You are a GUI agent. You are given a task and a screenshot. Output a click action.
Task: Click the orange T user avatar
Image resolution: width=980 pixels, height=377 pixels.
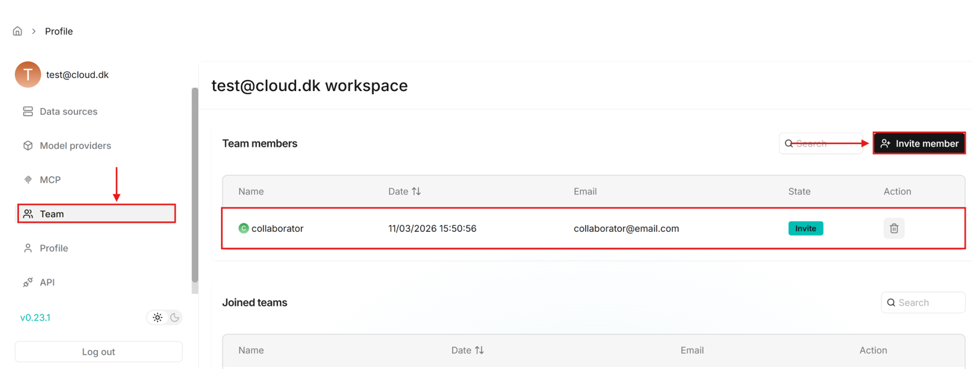28,74
